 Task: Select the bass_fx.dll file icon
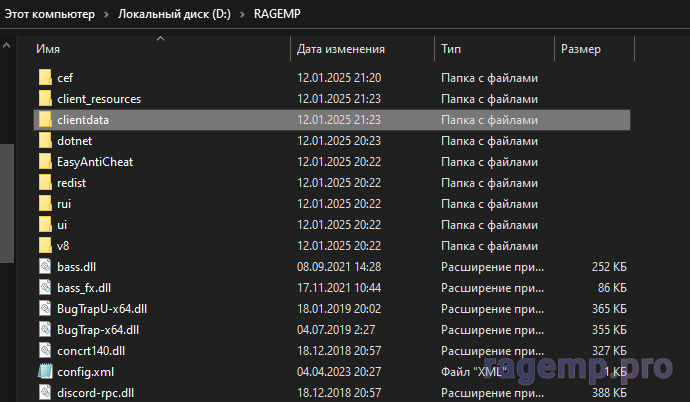(45, 288)
